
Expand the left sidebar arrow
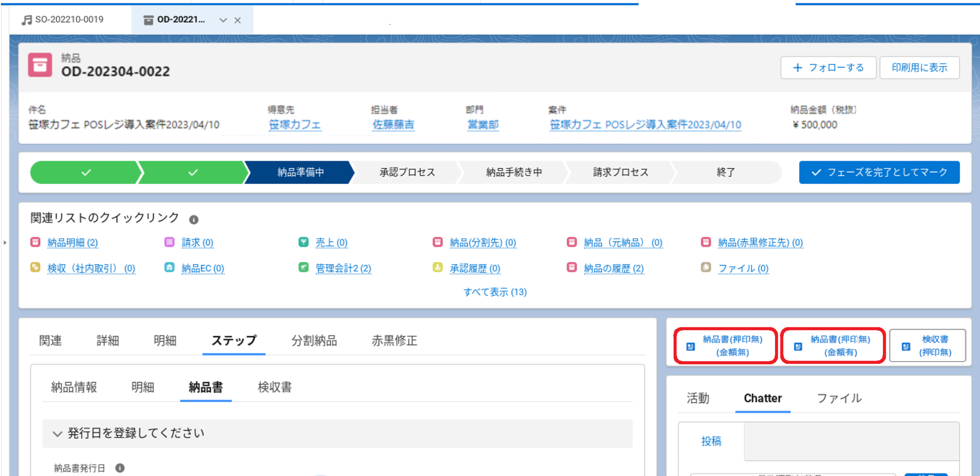click(x=5, y=242)
